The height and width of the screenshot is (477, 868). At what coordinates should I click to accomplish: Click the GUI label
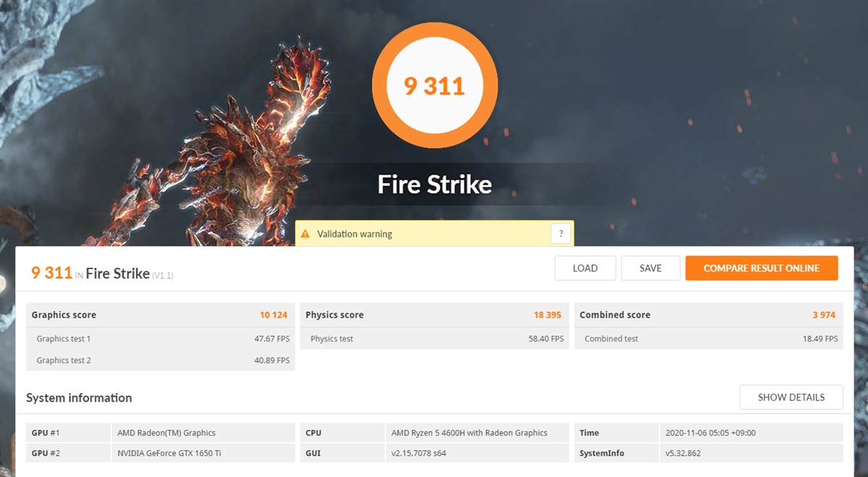312,453
